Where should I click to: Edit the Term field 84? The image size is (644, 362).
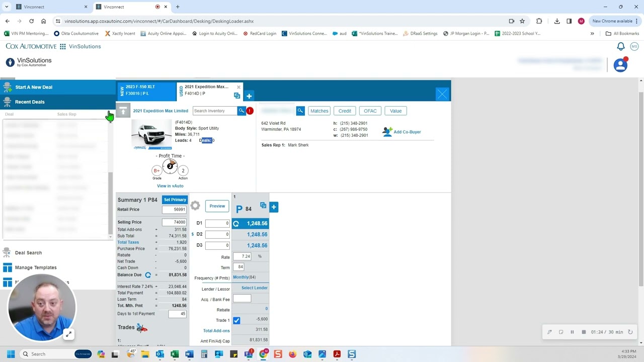(238, 267)
